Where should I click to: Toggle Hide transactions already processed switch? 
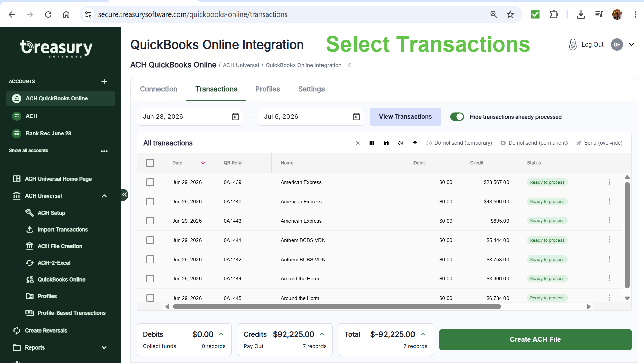pyautogui.click(x=457, y=117)
